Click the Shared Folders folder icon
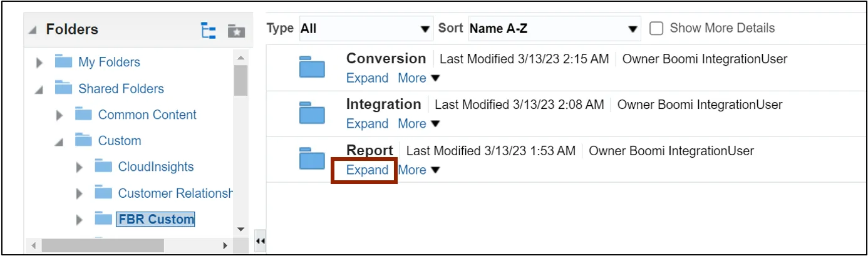 pyautogui.click(x=63, y=88)
